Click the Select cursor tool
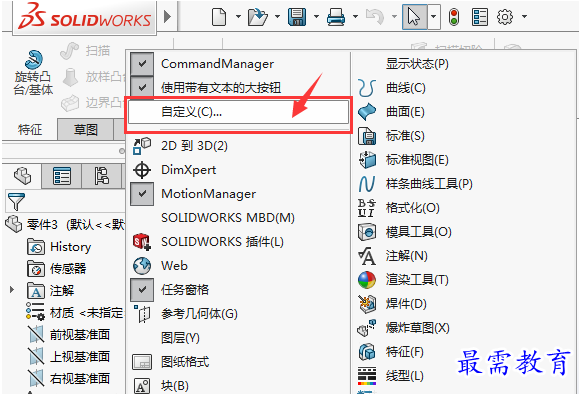Image resolution: width=579 pixels, height=394 pixels. (414, 17)
